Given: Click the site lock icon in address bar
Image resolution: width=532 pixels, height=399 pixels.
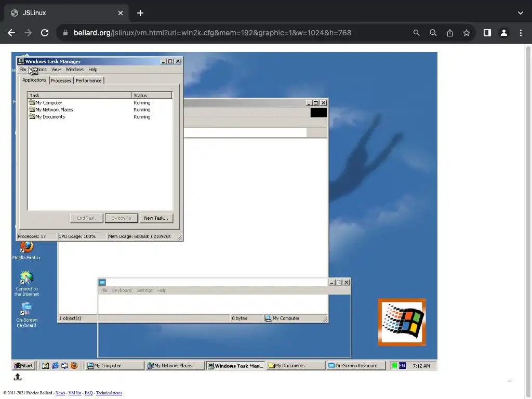Looking at the screenshot, I should point(65,33).
